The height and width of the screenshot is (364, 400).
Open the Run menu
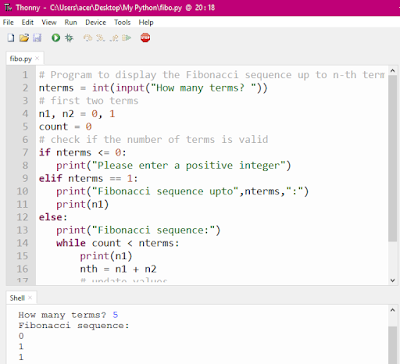71,22
